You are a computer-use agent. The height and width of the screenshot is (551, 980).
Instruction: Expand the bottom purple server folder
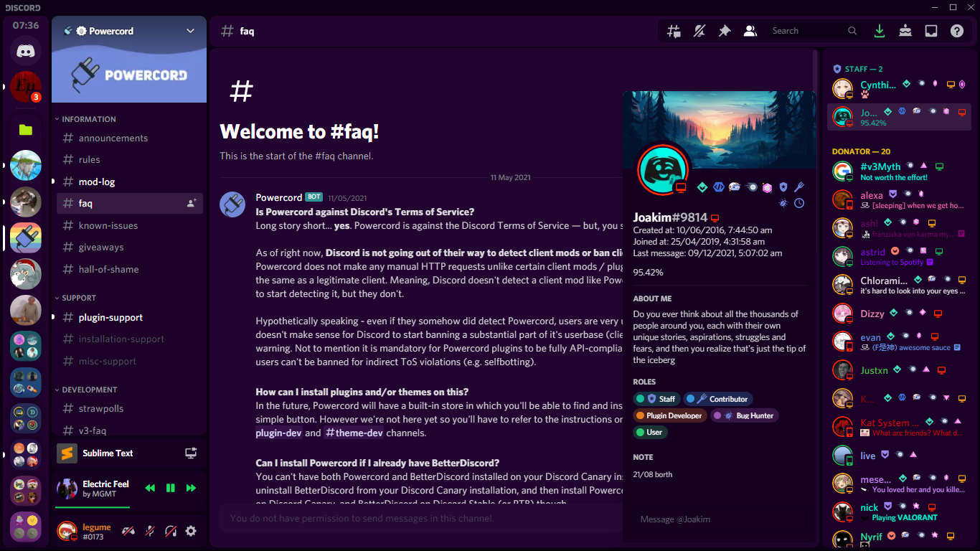[26, 527]
